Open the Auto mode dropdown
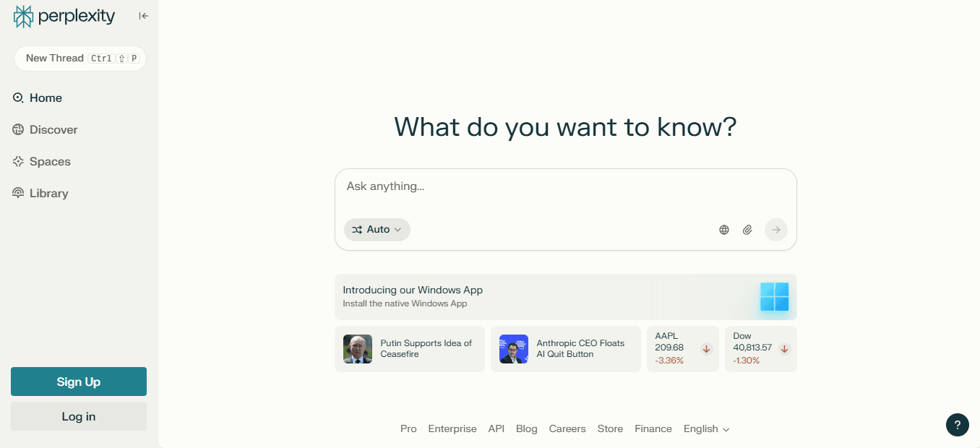This screenshot has height=448, width=980. tap(377, 230)
